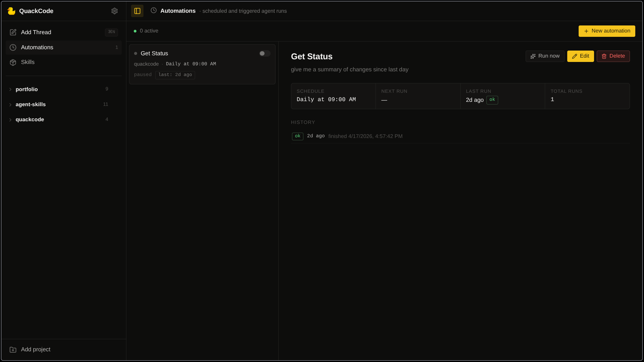
Task: Click the clock icon next to Automations title
Action: (154, 10)
